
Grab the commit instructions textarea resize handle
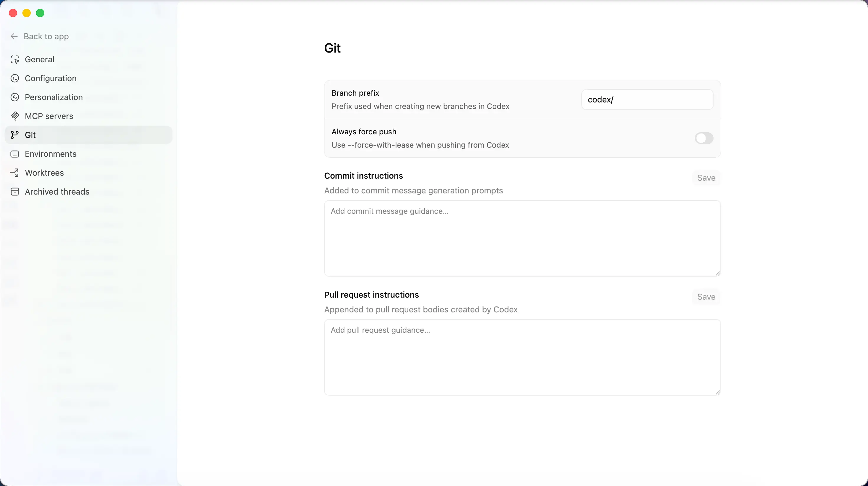[717, 274]
